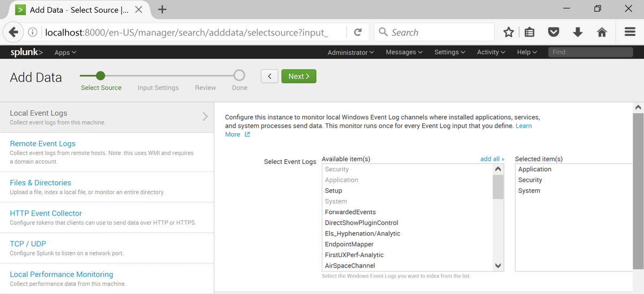Open the bookmarks list icon

[x=530, y=32]
